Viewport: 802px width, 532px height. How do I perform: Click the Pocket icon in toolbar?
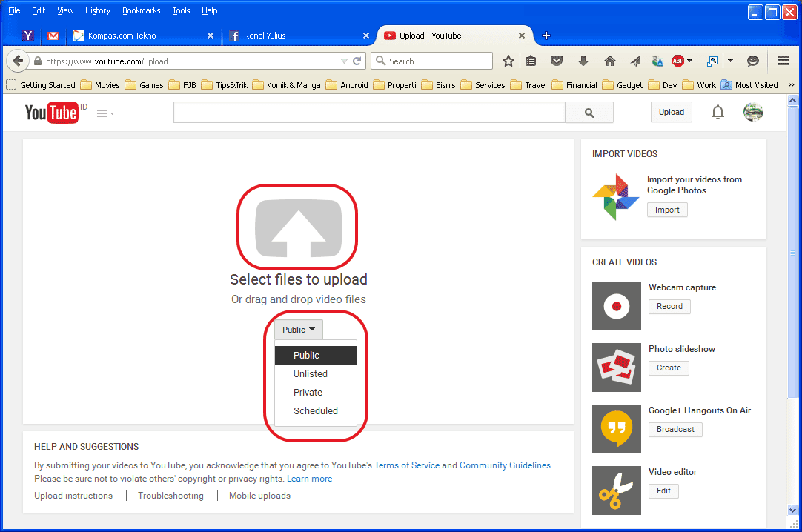tap(557, 61)
